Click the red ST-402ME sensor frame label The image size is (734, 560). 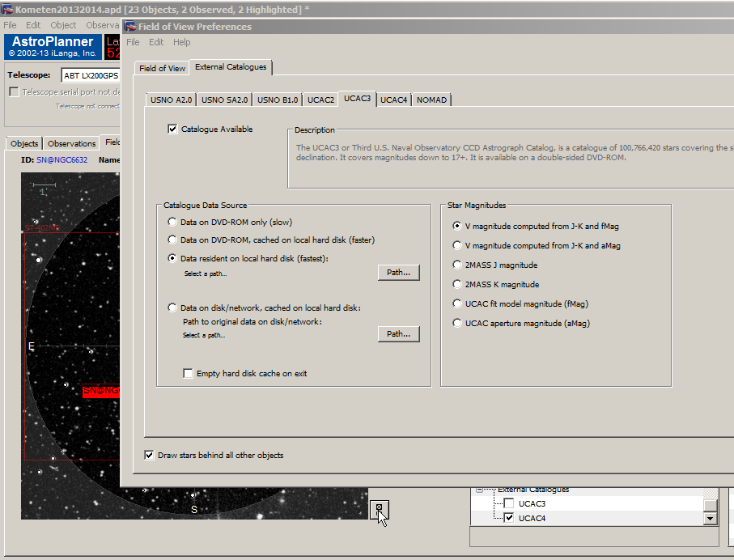coord(42,228)
